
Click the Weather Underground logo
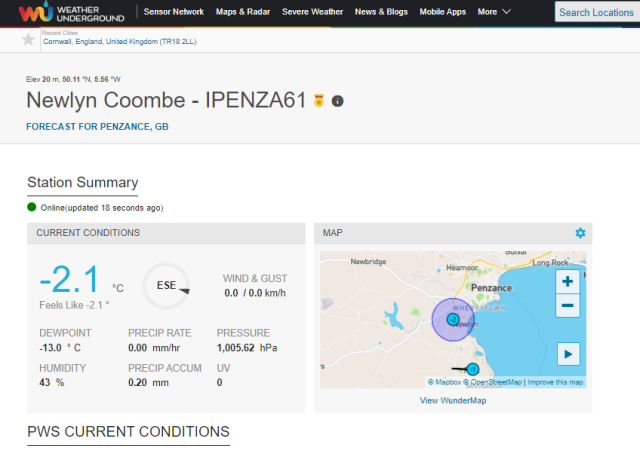(x=71, y=12)
